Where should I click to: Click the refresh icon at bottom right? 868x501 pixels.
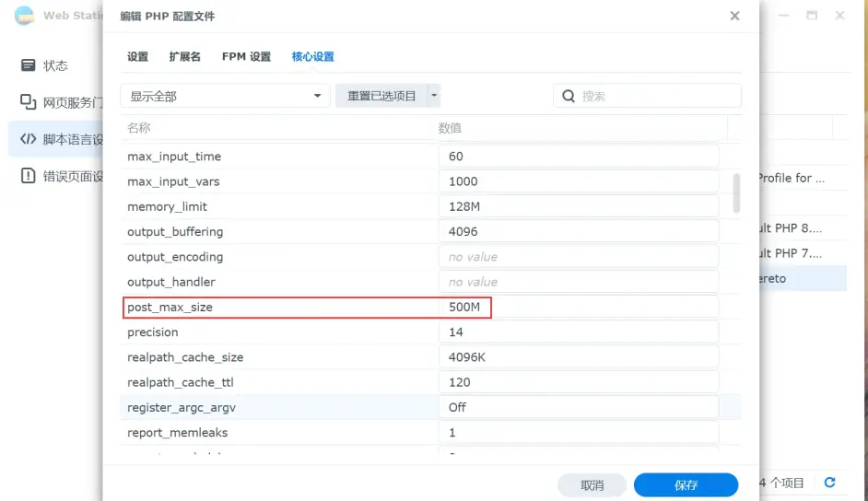[x=829, y=483]
